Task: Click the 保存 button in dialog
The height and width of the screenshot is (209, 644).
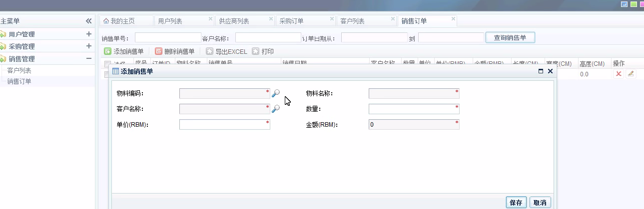Action: pyautogui.click(x=516, y=203)
